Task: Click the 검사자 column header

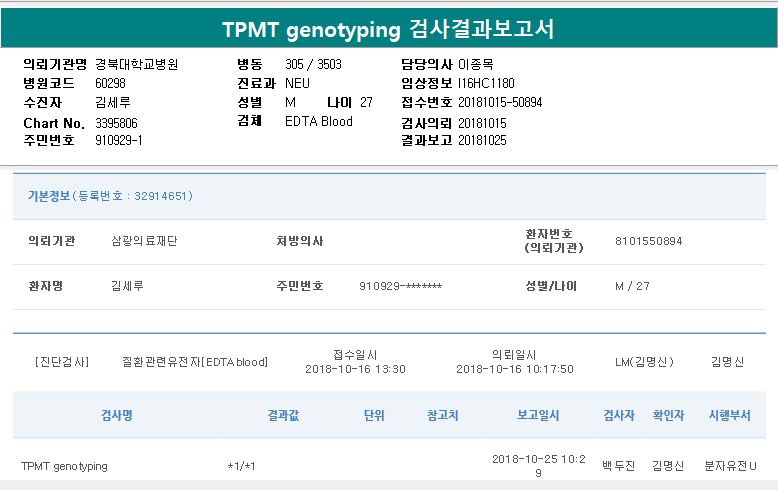Action: tap(618, 415)
